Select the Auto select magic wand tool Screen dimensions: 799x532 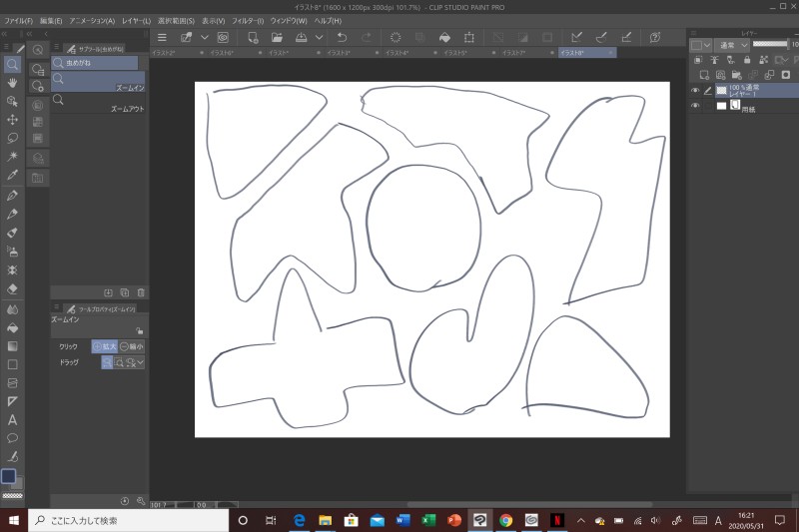[12, 157]
